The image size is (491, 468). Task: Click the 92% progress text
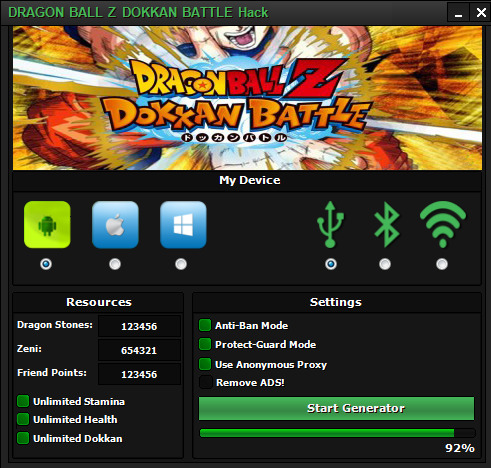tap(460, 448)
